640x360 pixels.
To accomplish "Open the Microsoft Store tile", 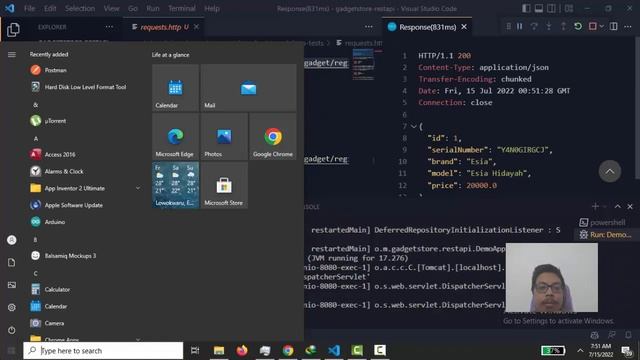I will click(x=224, y=185).
